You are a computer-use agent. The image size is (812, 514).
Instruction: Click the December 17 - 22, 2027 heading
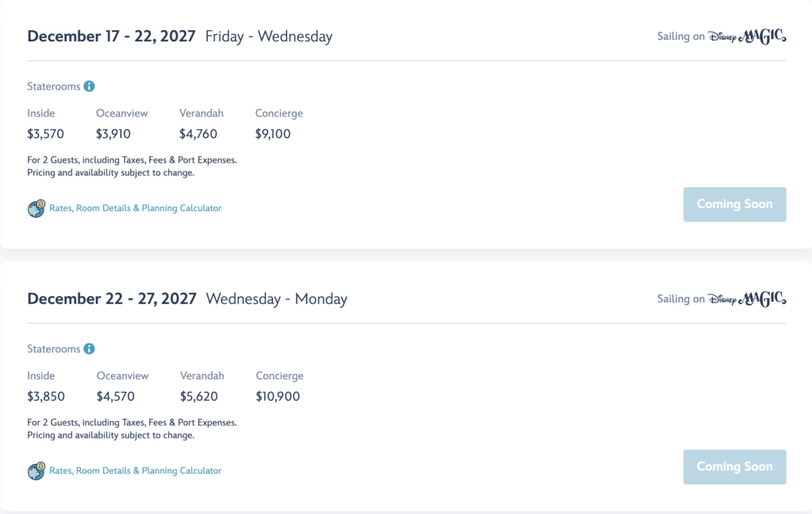click(111, 36)
